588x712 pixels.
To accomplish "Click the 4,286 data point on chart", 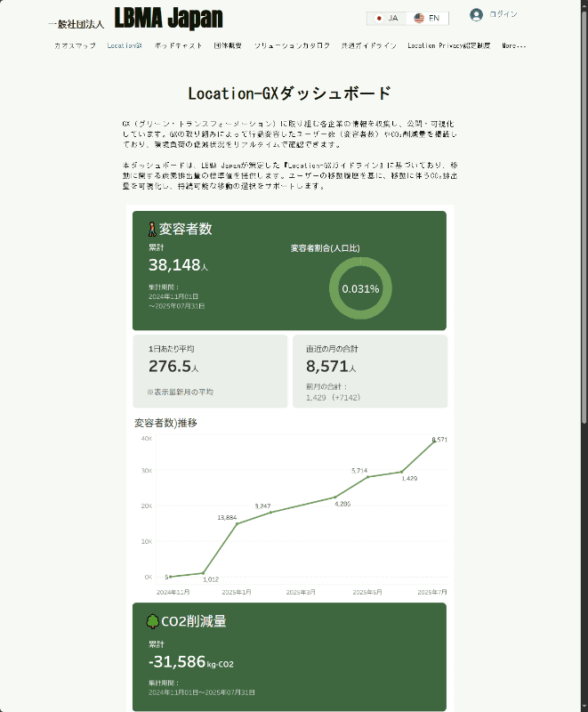I will (335, 498).
